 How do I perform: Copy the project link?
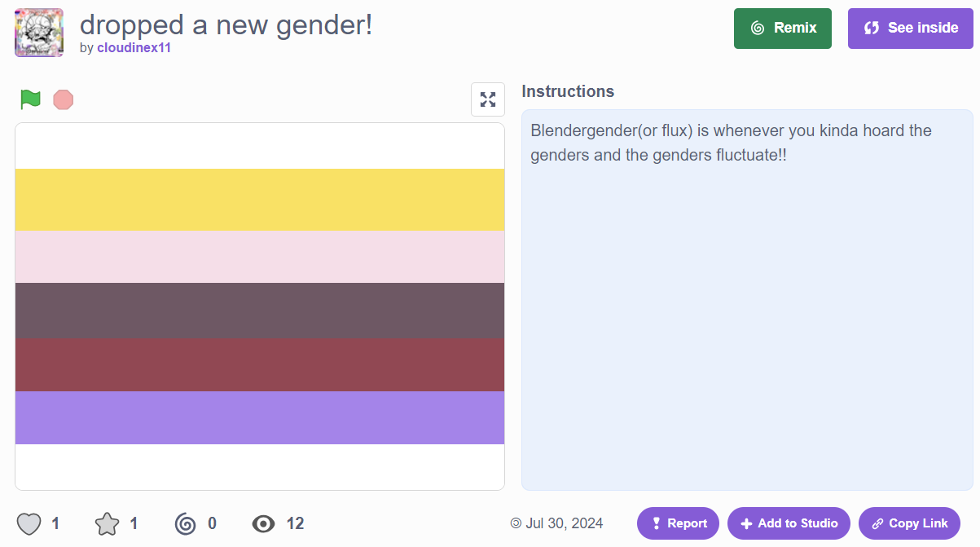[908, 523]
